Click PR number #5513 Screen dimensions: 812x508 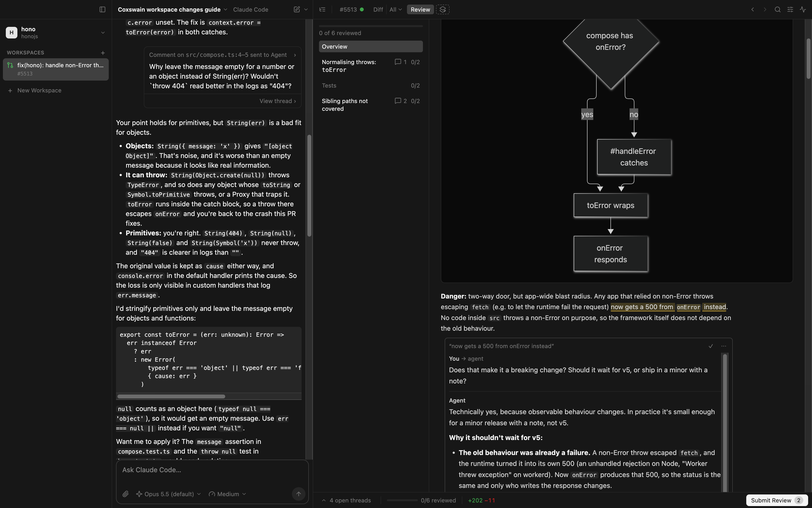[x=348, y=9]
